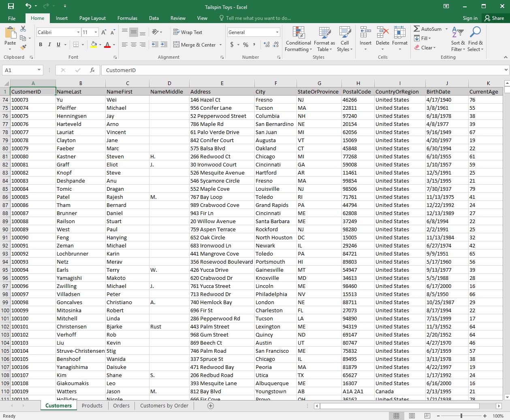Click the Format Painter icon
Screen dimensions: 510x420
pyautogui.click(x=23, y=48)
